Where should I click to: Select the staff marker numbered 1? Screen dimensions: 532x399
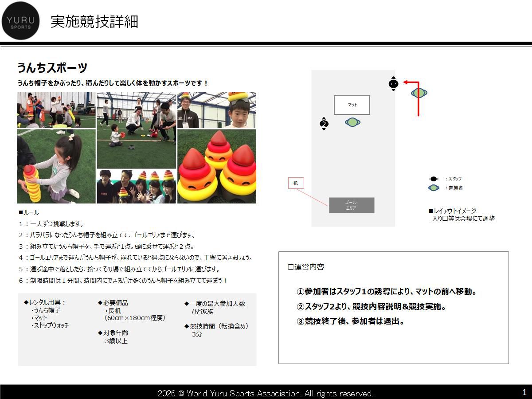(393, 83)
